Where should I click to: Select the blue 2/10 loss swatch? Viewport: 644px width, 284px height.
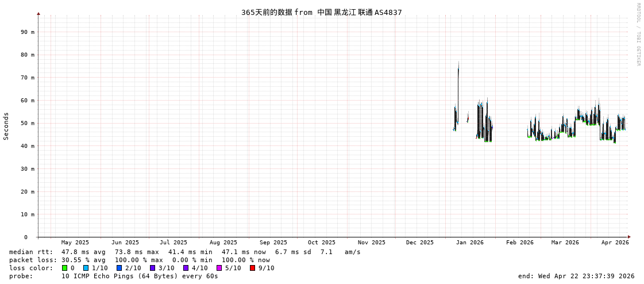(119, 268)
